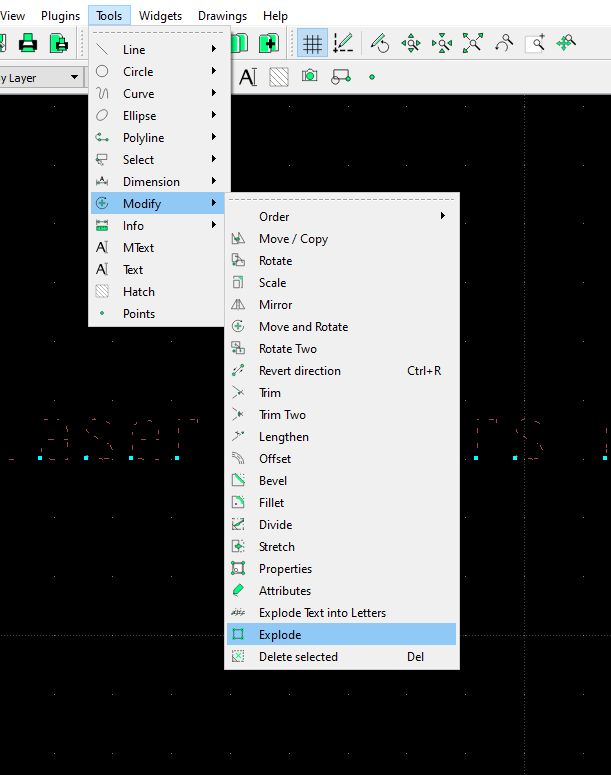Click the redraw icon in toolbar
Screen dimensions: 611x775
[380, 43]
